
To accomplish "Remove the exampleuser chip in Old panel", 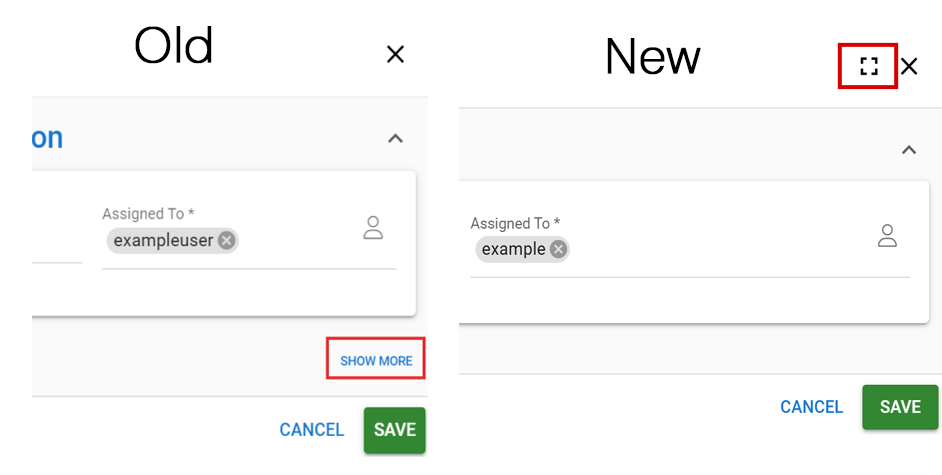I will coord(227,240).
